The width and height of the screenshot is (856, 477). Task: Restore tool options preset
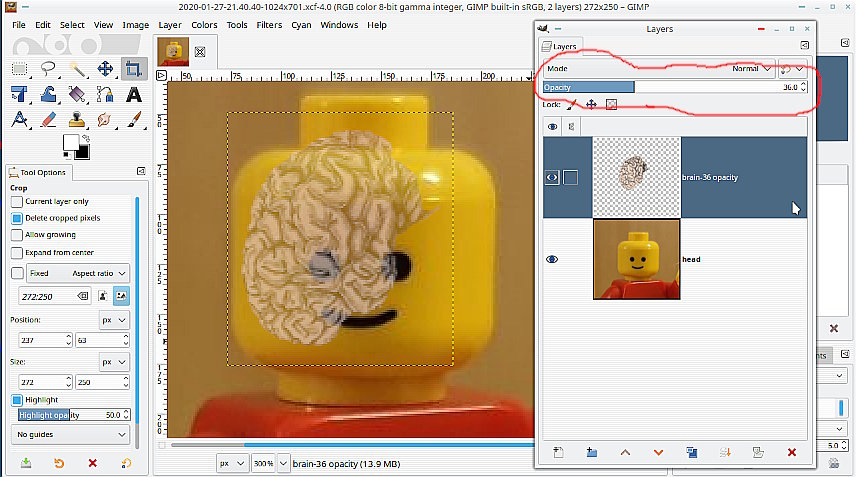[x=59, y=463]
